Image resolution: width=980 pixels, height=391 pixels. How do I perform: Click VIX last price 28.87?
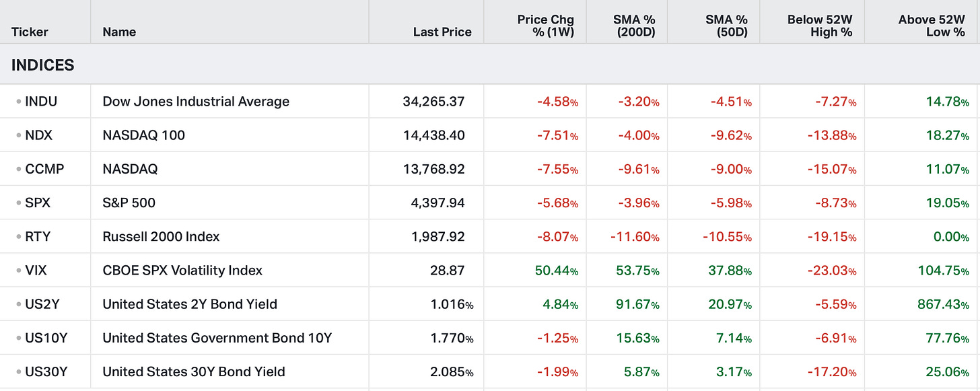[x=448, y=270]
